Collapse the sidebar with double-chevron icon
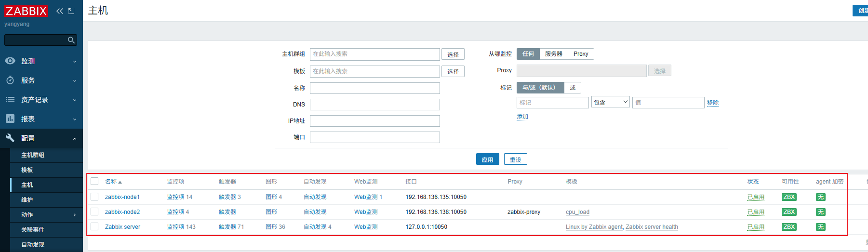Viewport: 868px width, 252px height. click(x=60, y=11)
